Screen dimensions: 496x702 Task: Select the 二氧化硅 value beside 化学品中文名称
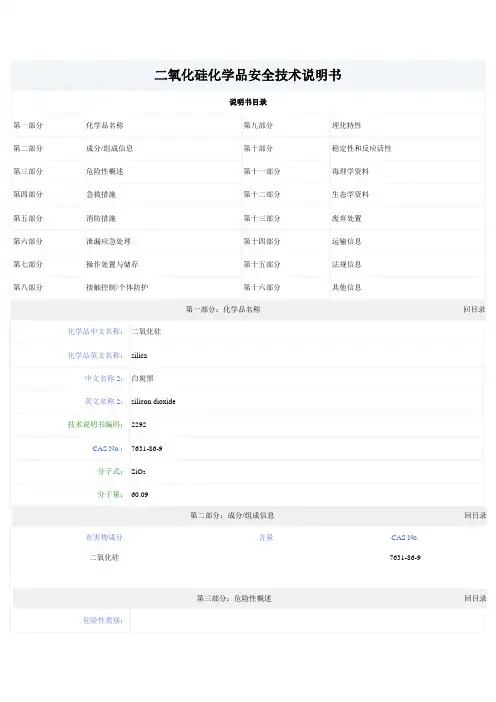146,331
